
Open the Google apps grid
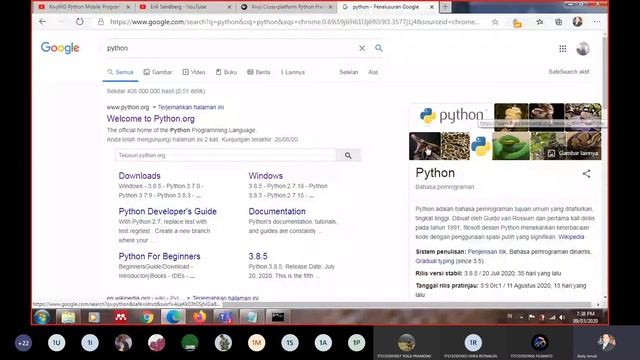coord(562,49)
